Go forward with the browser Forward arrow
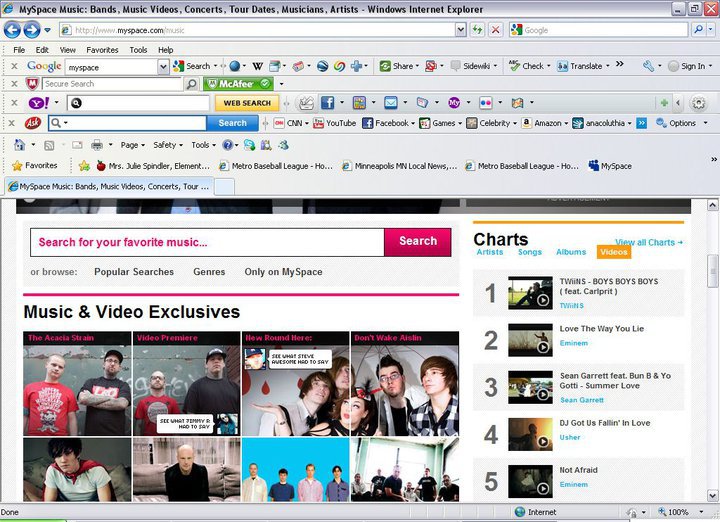The height and width of the screenshot is (522, 720). click(32, 30)
